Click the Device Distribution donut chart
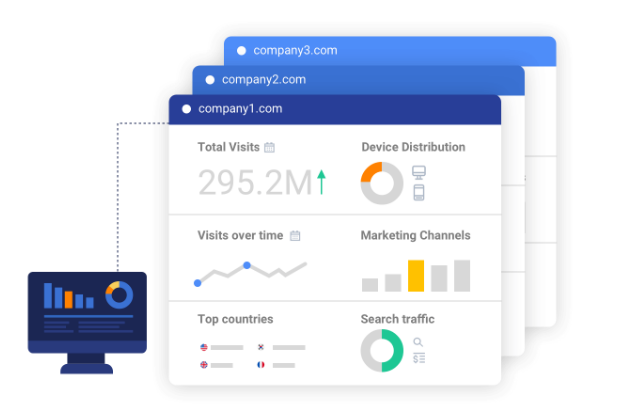 (381, 183)
